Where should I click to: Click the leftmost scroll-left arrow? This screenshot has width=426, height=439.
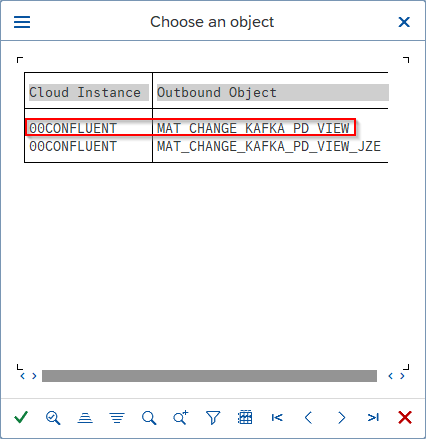point(23,376)
